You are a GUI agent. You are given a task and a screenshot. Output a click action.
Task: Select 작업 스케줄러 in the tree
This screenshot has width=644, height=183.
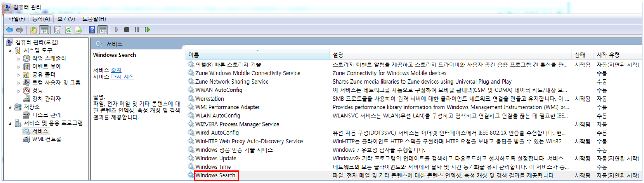point(49,58)
